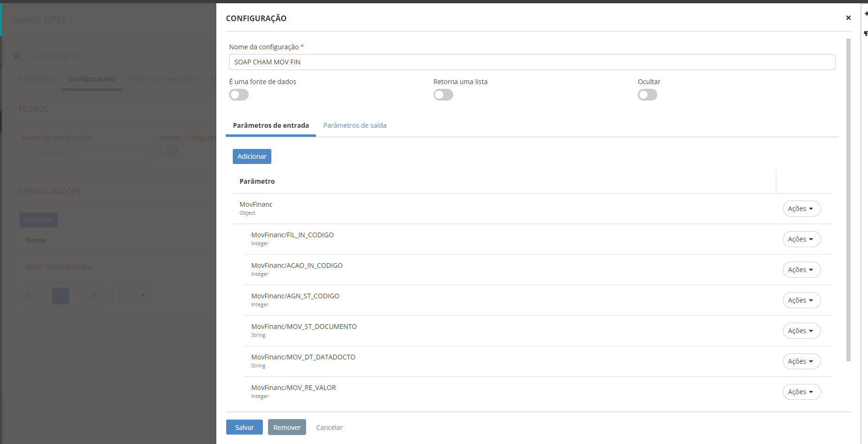Screen dimensions: 868x444
Task: Click Adicionar to add a parameter
Action: pos(252,156)
